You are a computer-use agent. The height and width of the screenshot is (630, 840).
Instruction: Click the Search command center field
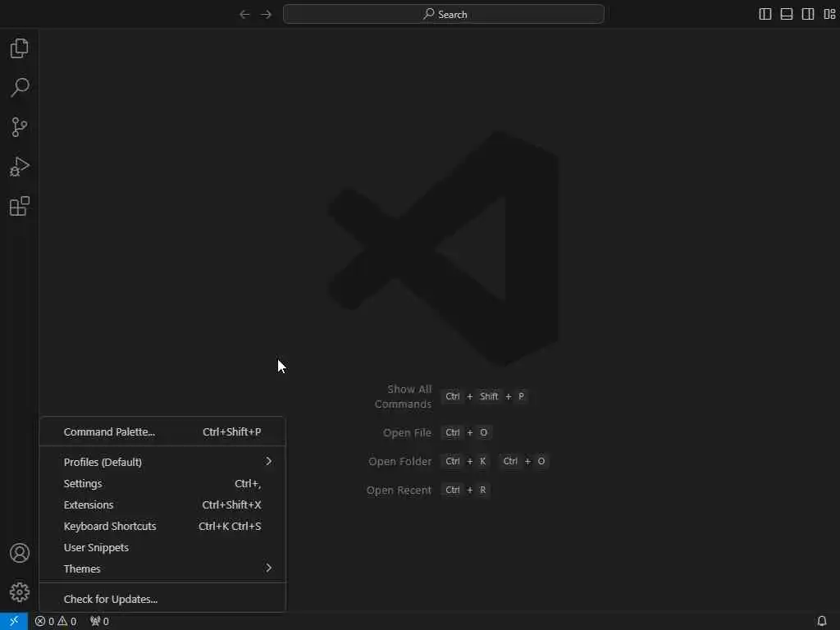click(x=444, y=15)
